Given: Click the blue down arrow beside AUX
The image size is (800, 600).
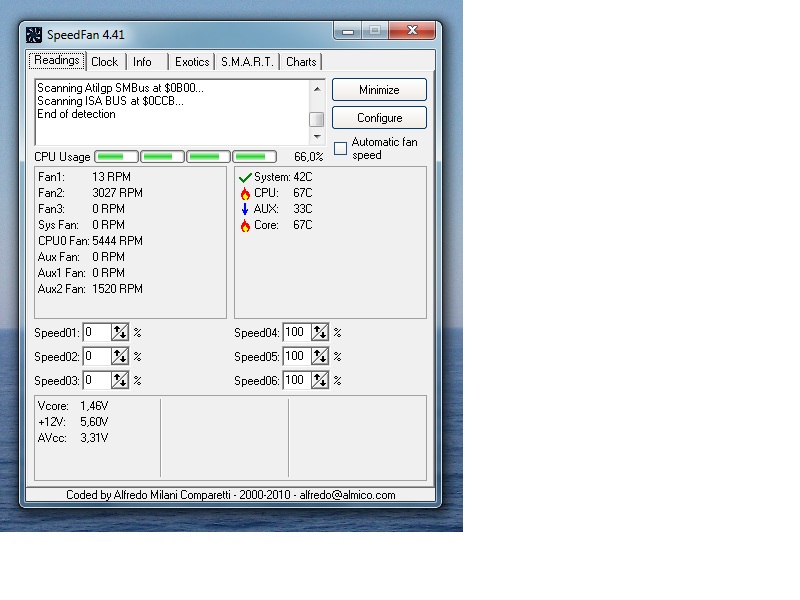Looking at the screenshot, I should tap(245, 209).
